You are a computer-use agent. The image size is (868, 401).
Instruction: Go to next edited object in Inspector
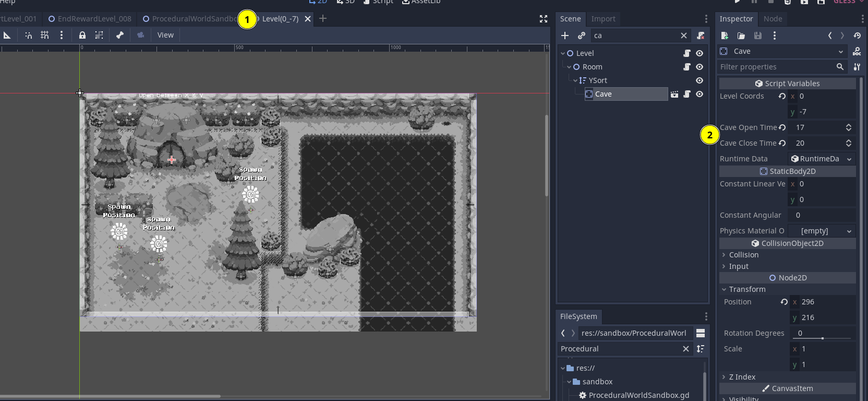(842, 36)
